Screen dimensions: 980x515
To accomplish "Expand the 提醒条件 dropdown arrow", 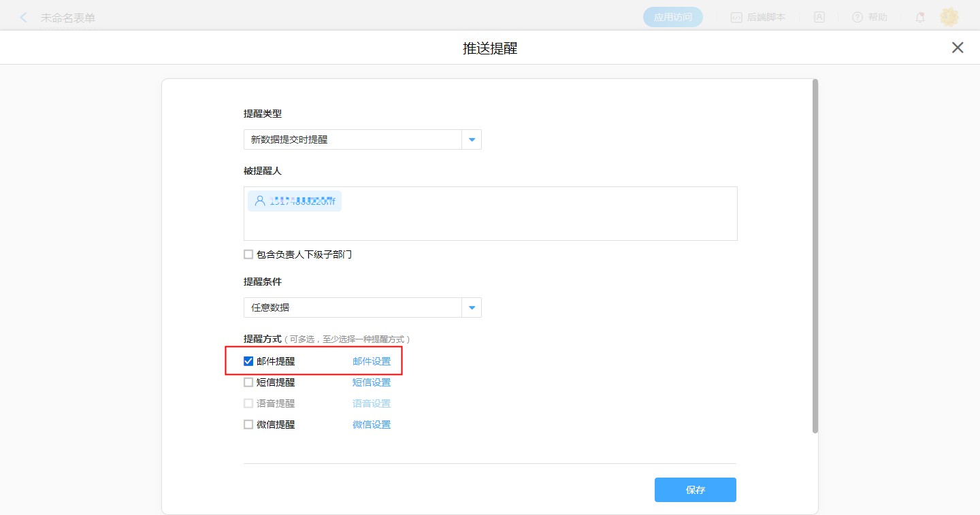I will [x=472, y=308].
